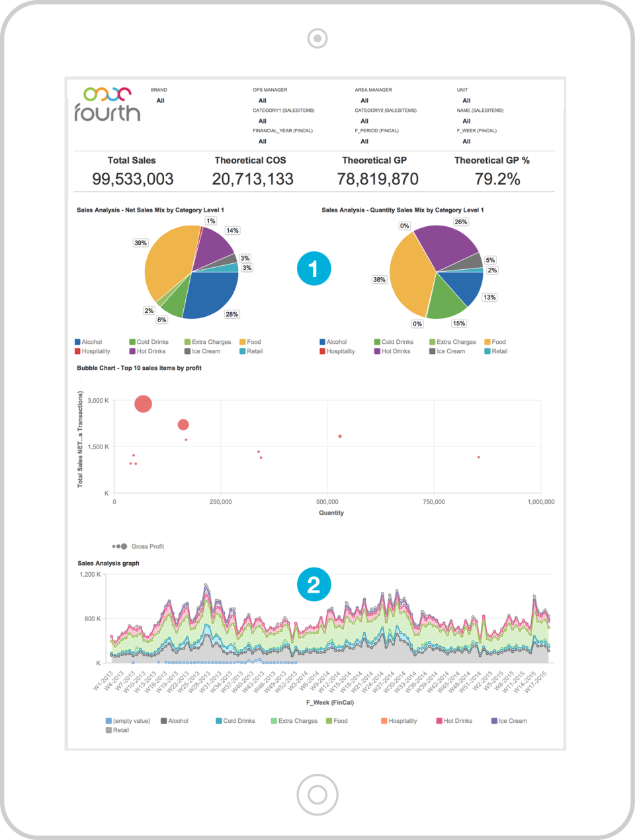Click the 38% label on Quantity Sales pie

pyautogui.click(x=379, y=280)
